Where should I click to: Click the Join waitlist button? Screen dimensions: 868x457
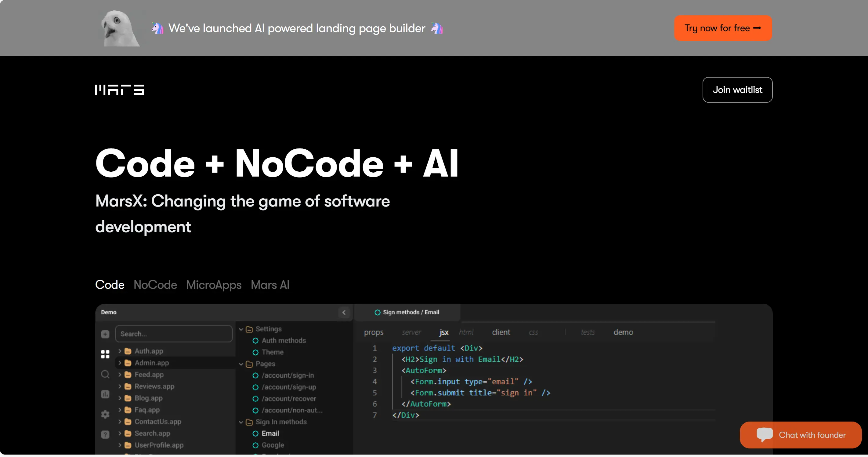pos(737,90)
